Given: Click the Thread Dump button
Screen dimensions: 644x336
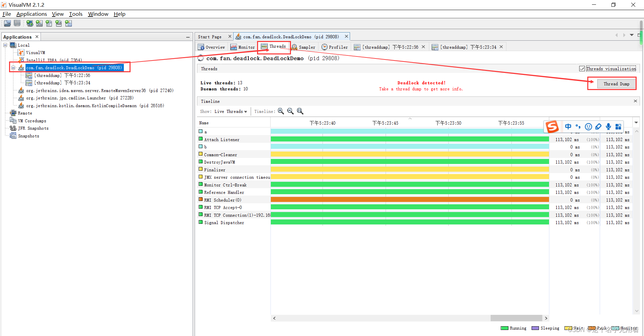Looking at the screenshot, I should 616,84.
